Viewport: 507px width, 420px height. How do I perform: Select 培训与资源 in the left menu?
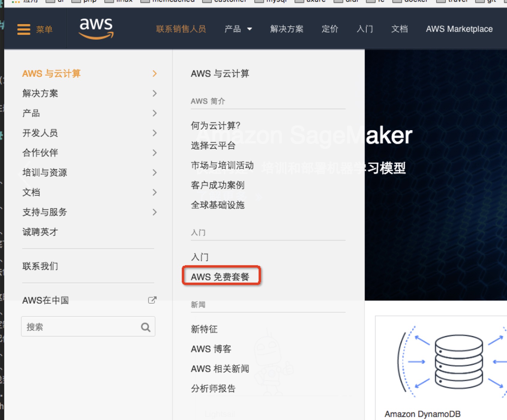(x=44, y=172)
